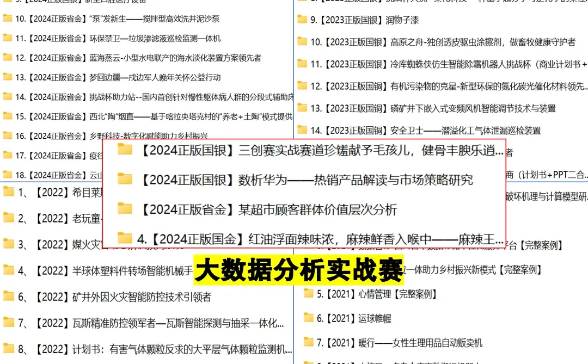Screen dimensions: 588x364
Task: Select 18.【2024正版省金】云山 row
Action: [x=59, y=175]
